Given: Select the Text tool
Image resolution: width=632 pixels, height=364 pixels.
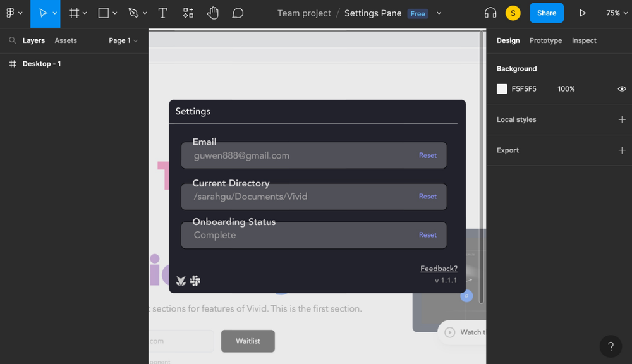Looking at the screenshot, I should [162, 13].
